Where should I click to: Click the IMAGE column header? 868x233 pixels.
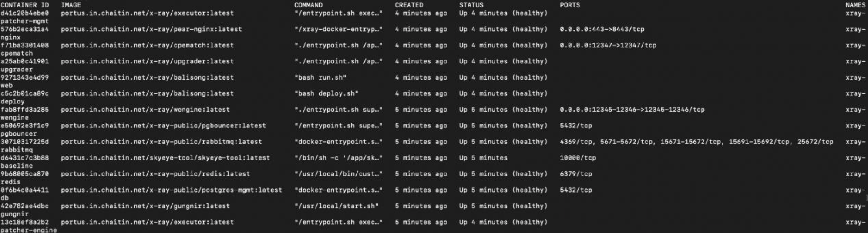point(71,5)
